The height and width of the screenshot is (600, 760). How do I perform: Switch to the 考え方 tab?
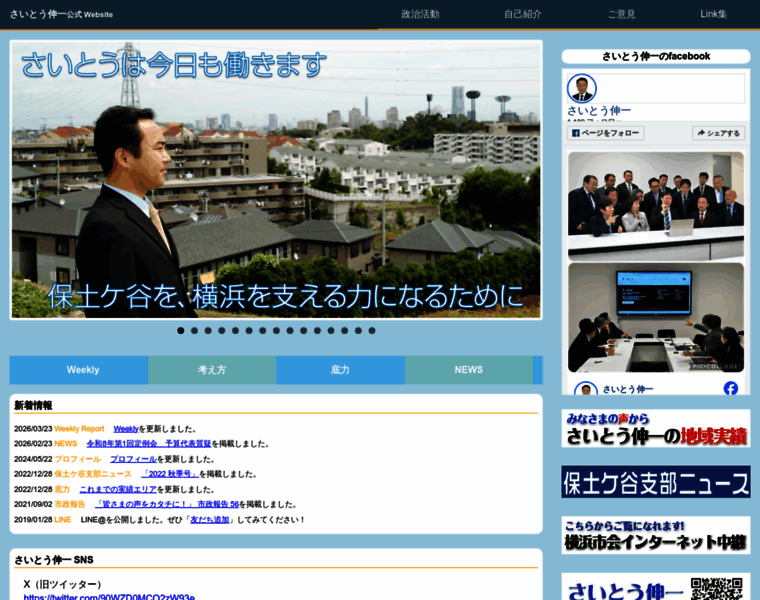212,370
